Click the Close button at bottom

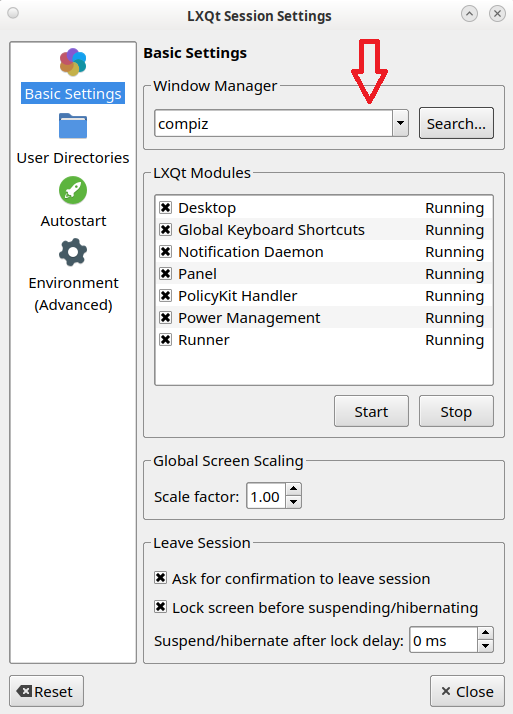point(467,691)
